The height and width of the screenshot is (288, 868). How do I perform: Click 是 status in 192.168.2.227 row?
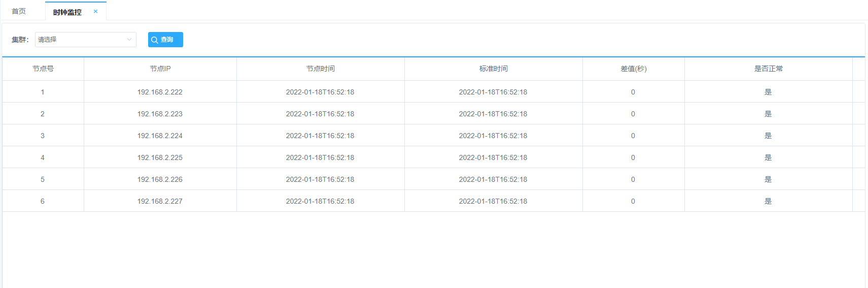point(768,201)
